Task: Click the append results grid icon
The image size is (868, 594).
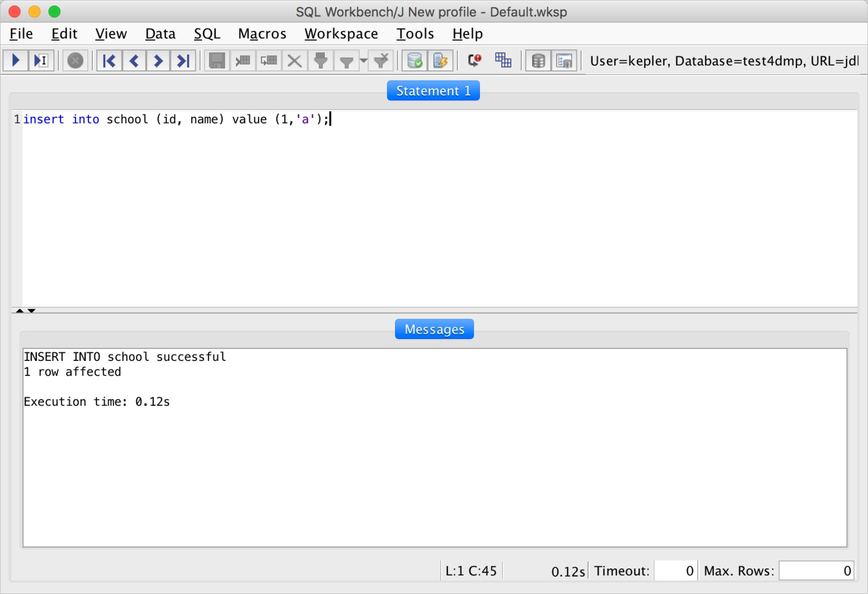Action: 503,60
